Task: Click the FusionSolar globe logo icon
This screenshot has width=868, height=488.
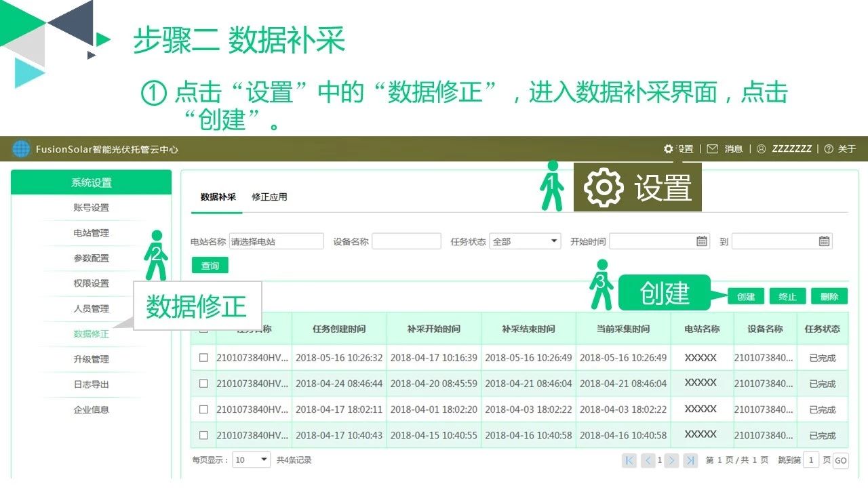Action: pyautogui.click(x=21, y=148)
